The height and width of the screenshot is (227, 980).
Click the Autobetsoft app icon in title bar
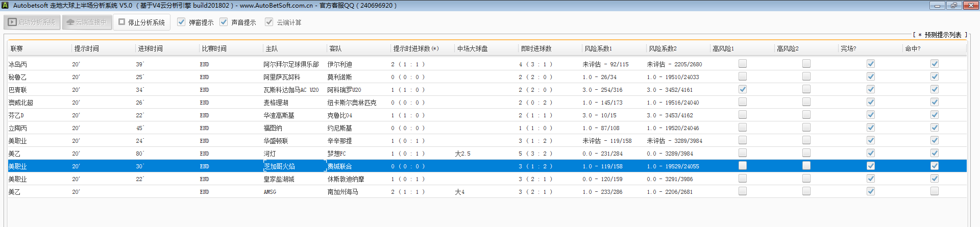tap(5, 5)
